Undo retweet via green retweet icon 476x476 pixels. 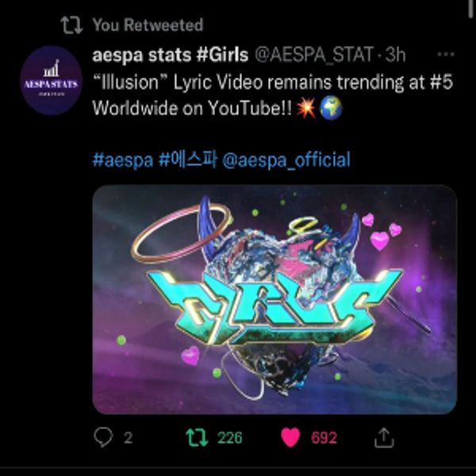(x=197, y=437)
